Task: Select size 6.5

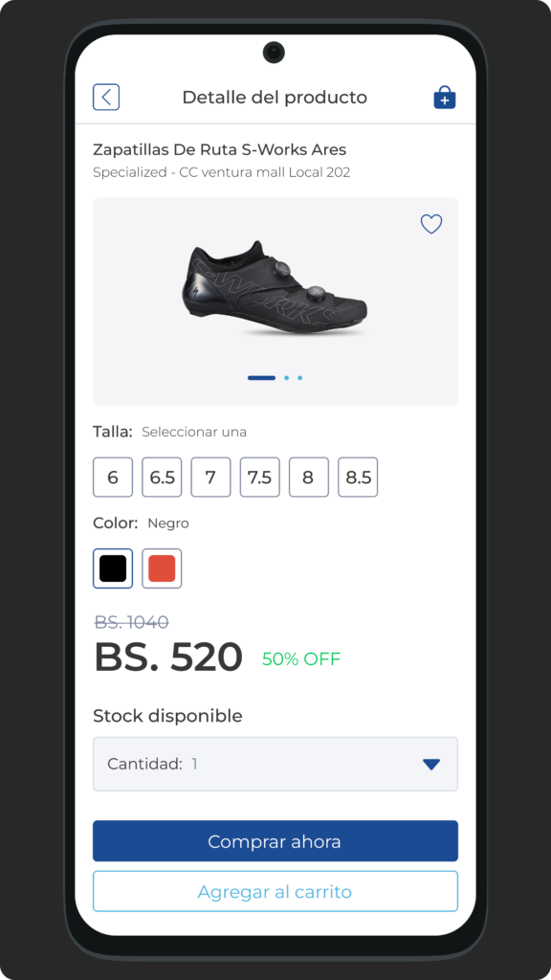Action: [x=162, y=477]
